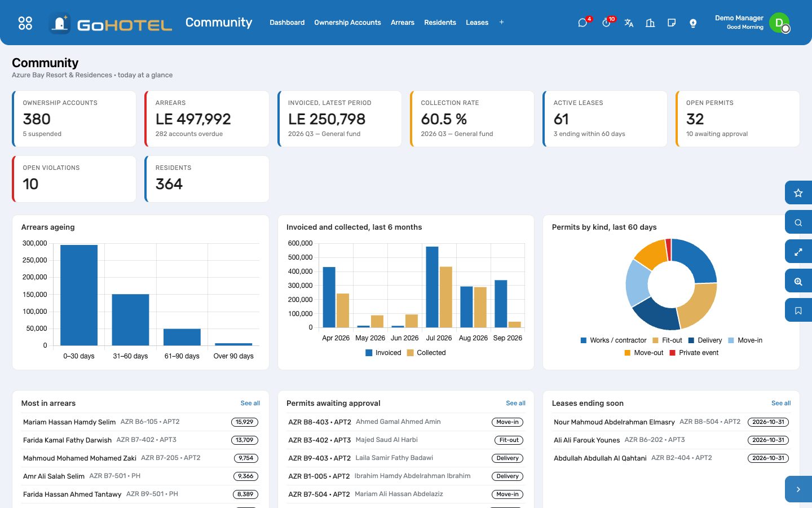Add a new navigation shortcut with plus

501,23
